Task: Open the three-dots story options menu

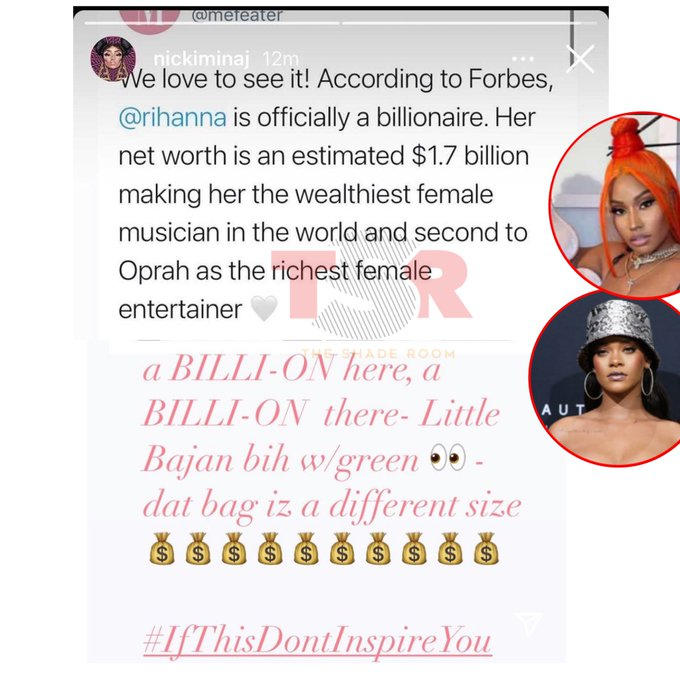Action: (x=523, y=59)
